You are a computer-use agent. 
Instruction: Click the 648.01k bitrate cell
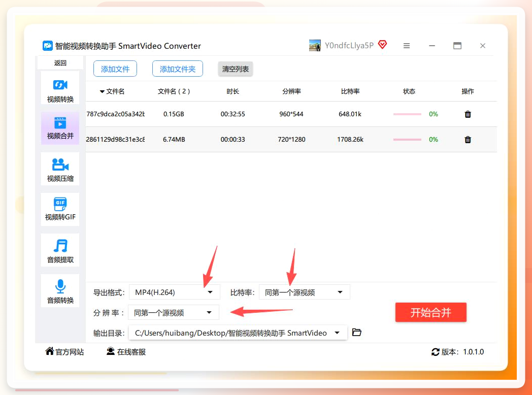pos(350,114)
